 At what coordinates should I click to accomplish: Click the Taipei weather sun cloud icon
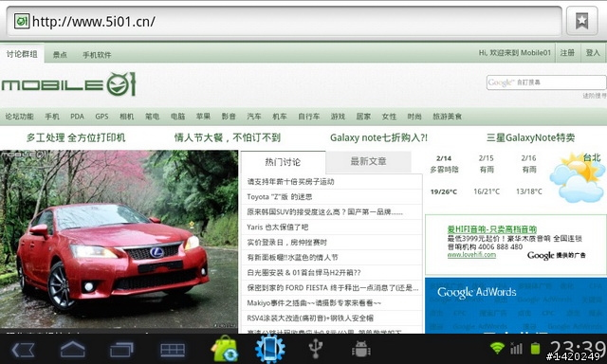(577, 178)
